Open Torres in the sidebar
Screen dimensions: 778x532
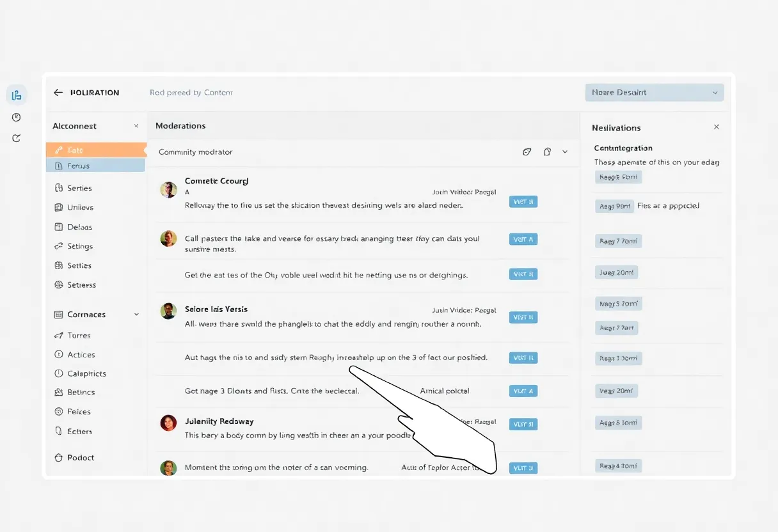(79, 335)
